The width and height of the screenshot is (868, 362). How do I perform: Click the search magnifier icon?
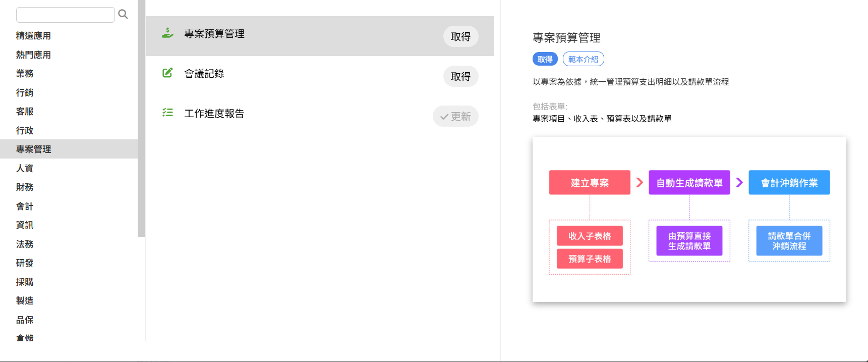(x=123, y=15)
